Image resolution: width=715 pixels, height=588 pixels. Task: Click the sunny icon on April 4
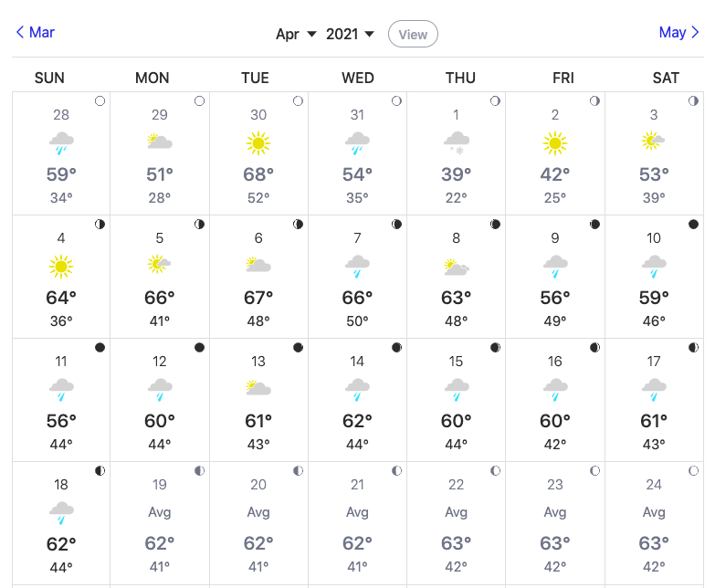pos(61,266)
